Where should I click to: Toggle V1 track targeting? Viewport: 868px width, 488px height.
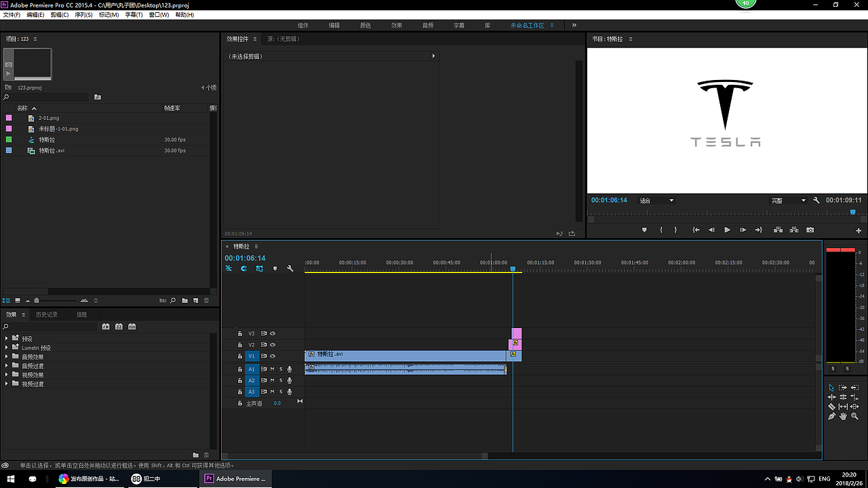[x=252, y=356]
